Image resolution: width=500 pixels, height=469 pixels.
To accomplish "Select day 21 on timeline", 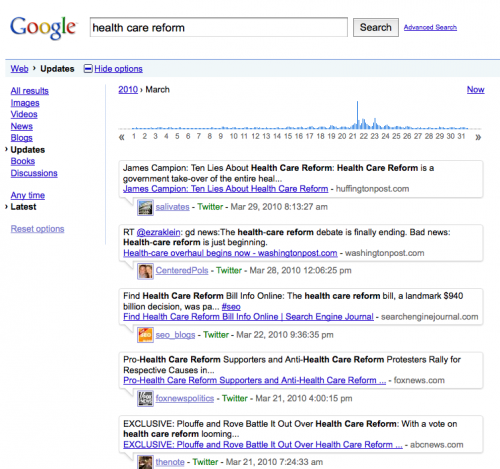I will pos(353,136).
